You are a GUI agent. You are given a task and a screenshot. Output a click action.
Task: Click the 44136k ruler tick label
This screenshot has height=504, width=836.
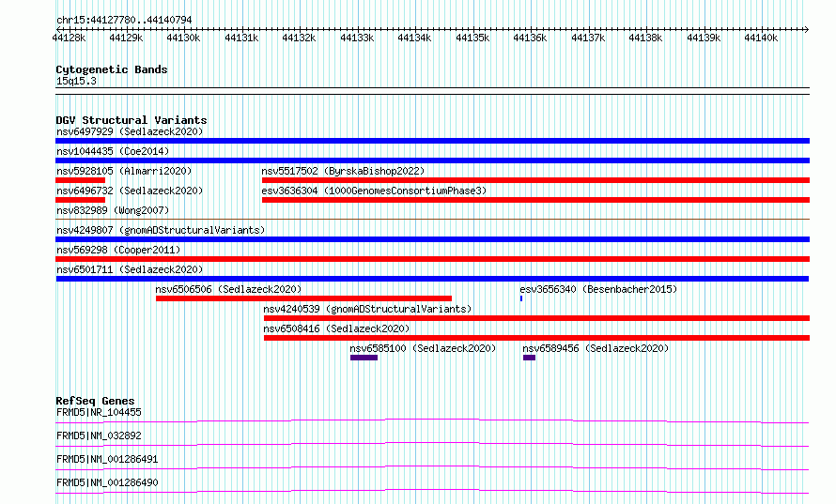pos(530,38)
